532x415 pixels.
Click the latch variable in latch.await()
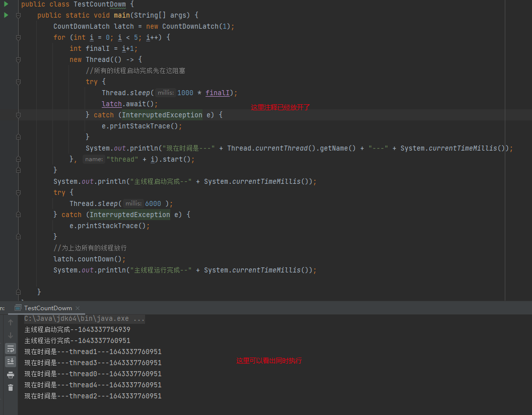tap(112, 104)
